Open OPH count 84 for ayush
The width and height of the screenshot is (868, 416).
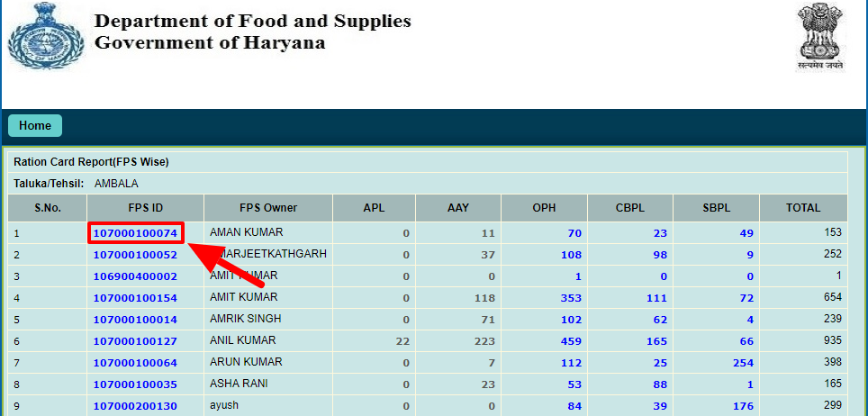coord(574,407)
